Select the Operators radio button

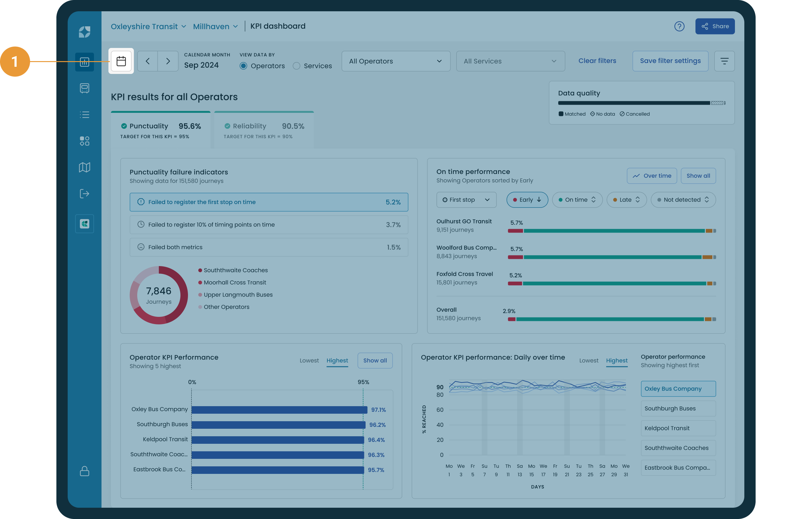click(x=243, y=66)
